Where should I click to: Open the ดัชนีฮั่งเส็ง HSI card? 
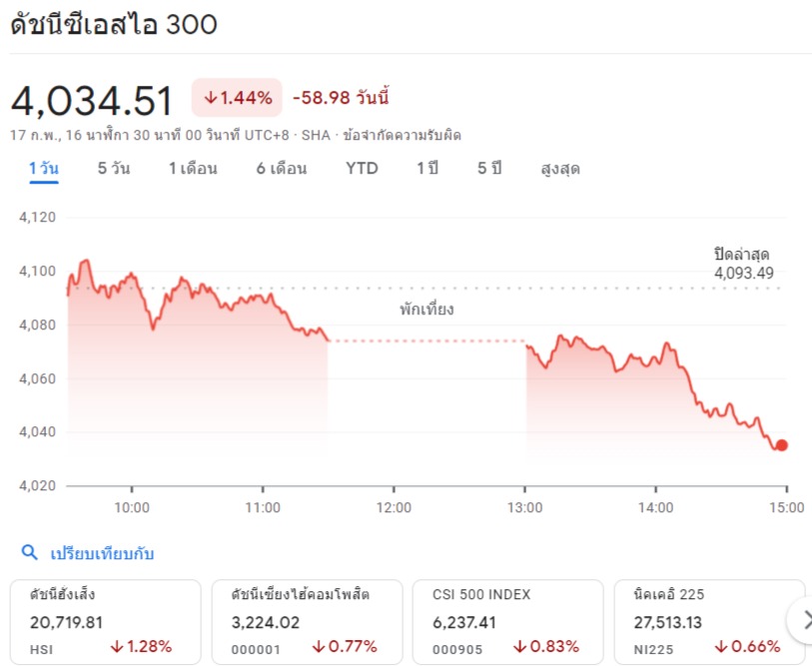coord(106,621)
